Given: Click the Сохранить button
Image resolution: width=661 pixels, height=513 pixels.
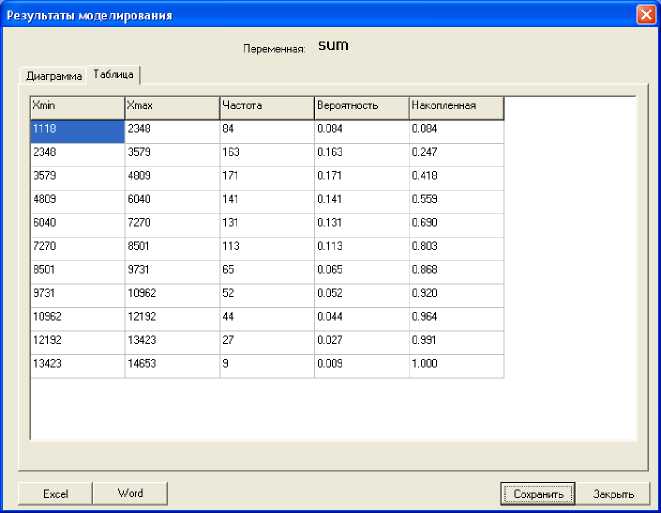Looking at the screenshot, I should click(x=538, y=493).
